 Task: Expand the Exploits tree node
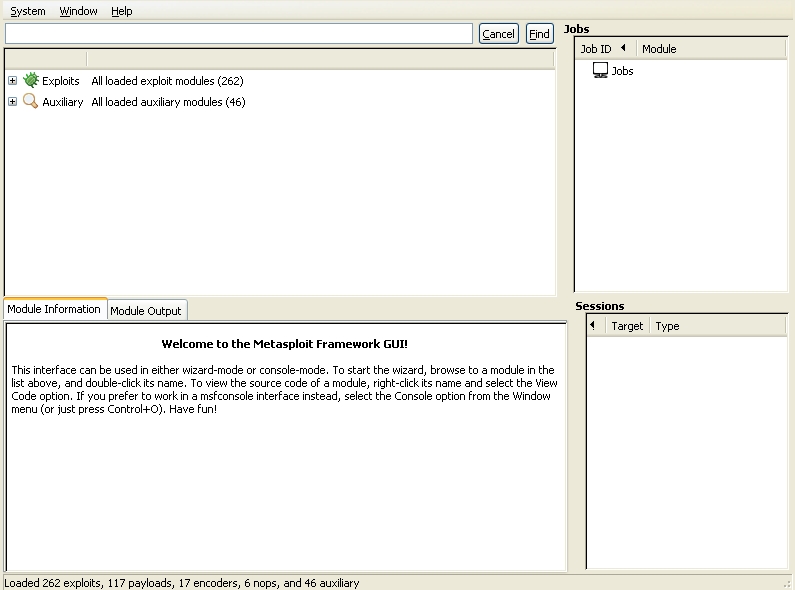point(13,81)
